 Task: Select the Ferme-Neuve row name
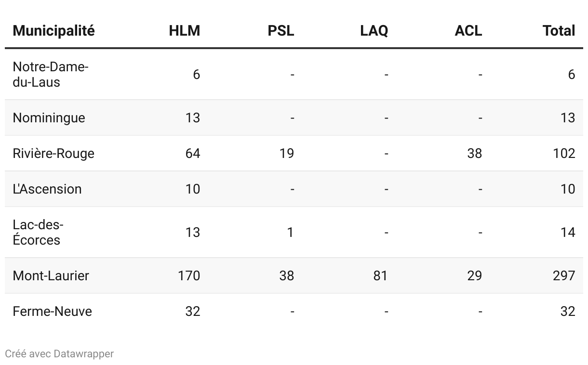(x=52, y=311)
